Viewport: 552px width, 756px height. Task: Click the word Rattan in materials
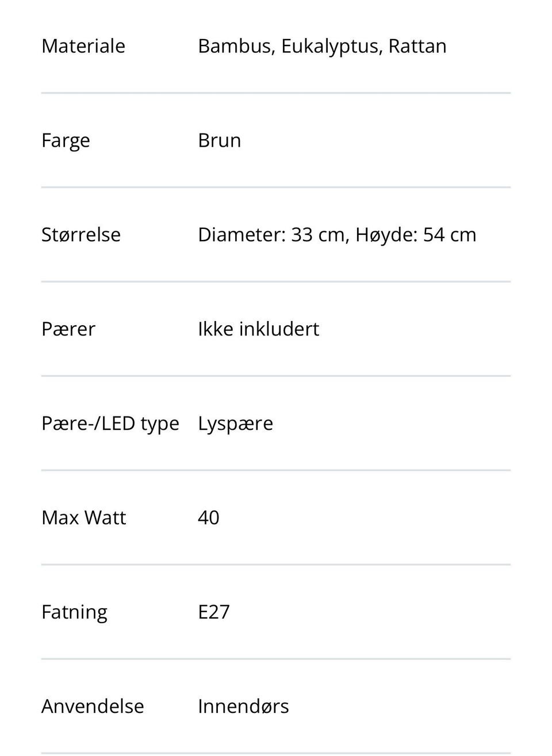pos(417,46)
